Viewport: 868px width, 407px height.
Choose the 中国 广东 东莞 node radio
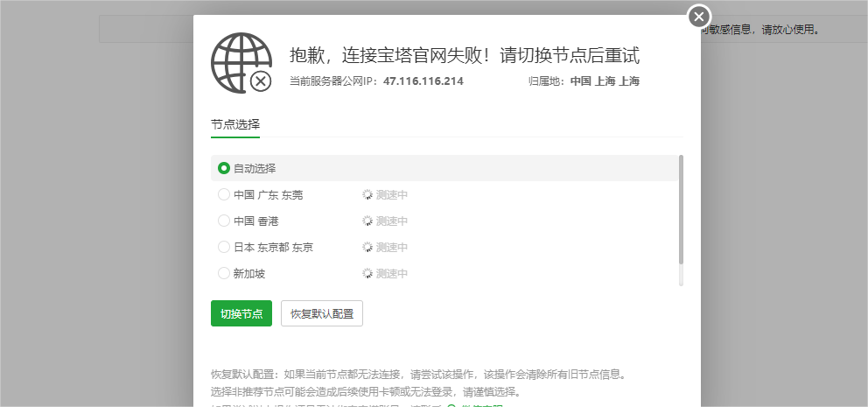[224, 195]
